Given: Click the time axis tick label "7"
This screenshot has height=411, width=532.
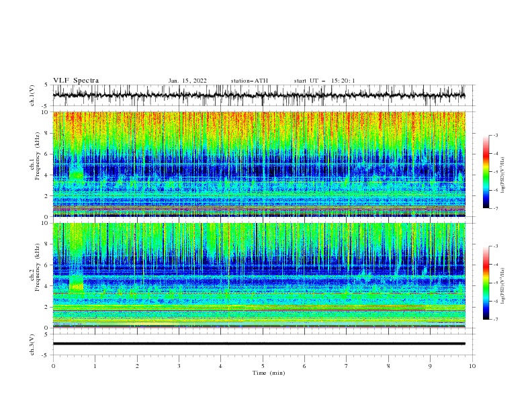Looking at the screenshot, I should (x=347, y=366).
